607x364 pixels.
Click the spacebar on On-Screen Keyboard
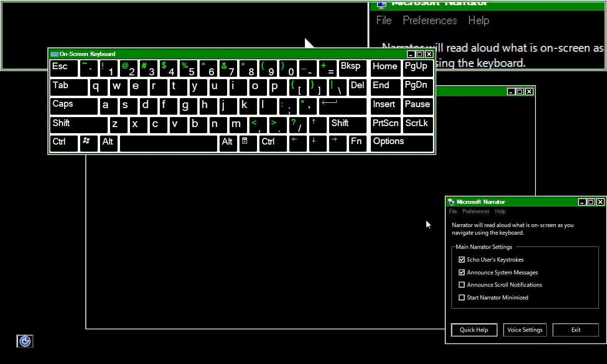168,144
